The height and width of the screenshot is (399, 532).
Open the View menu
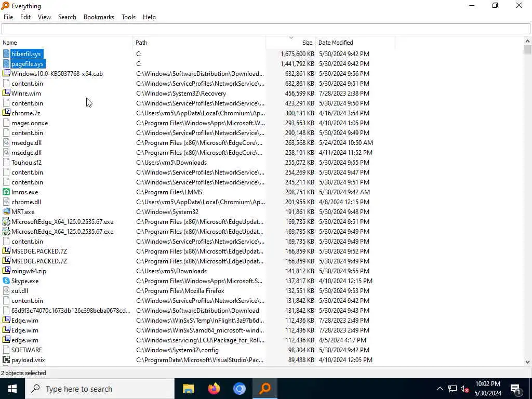coord(44,17)
